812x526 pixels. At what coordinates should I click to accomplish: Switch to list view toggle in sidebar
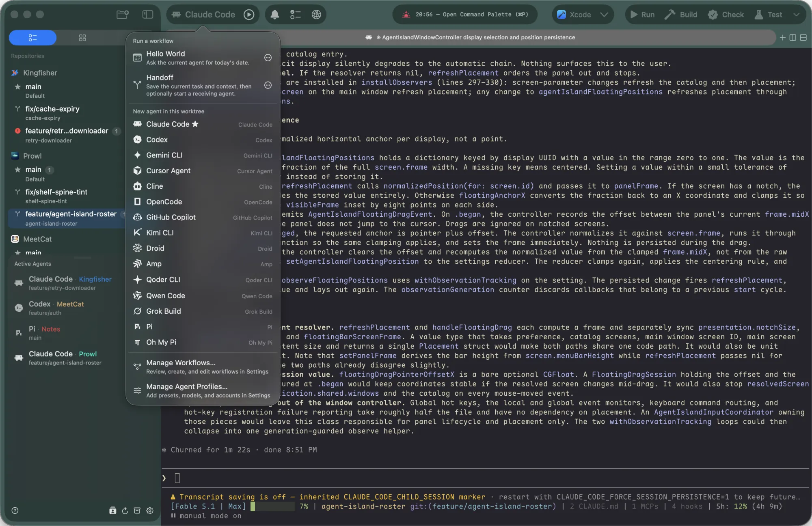click(x=33, y=38)
